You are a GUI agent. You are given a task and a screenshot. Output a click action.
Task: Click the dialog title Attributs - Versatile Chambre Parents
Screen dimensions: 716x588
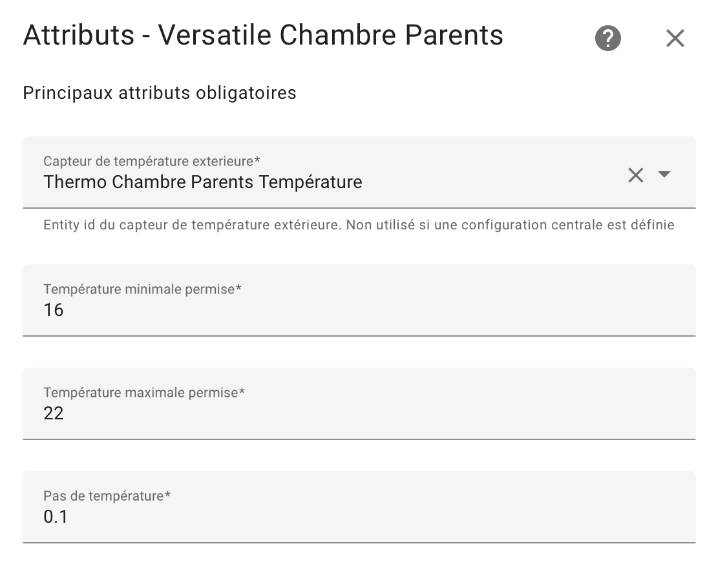(263, 35)
